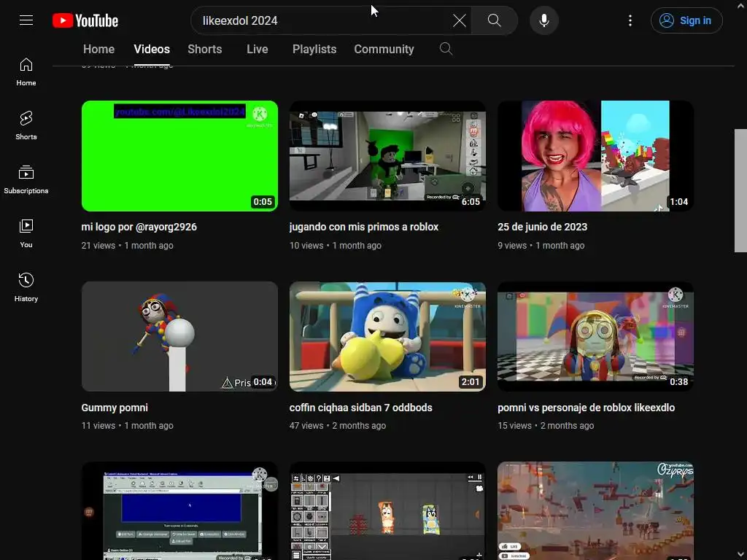747x560 pixels.
Task: Click the magnifier search button
Action: [x=495, y=20]
